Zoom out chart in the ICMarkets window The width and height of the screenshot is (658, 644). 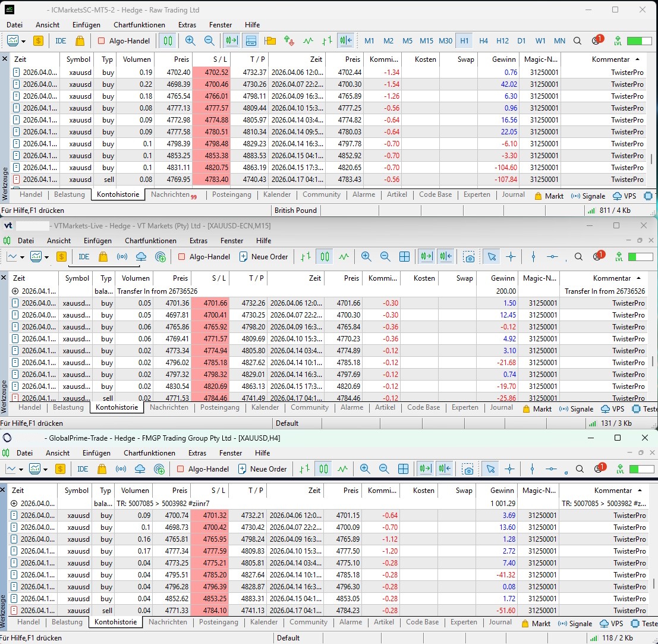pyautogui.click(x=209, y=40)
